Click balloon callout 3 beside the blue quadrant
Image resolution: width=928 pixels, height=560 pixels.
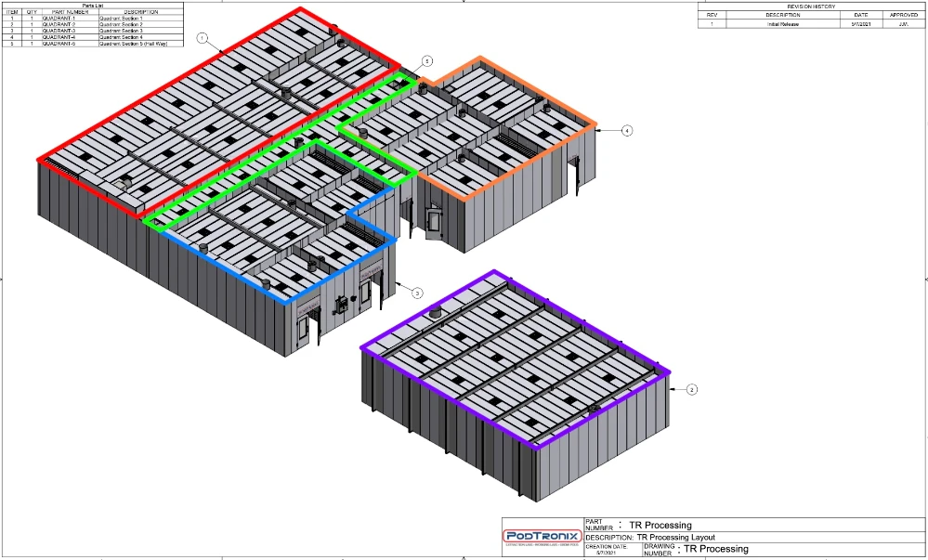(417, 293)
